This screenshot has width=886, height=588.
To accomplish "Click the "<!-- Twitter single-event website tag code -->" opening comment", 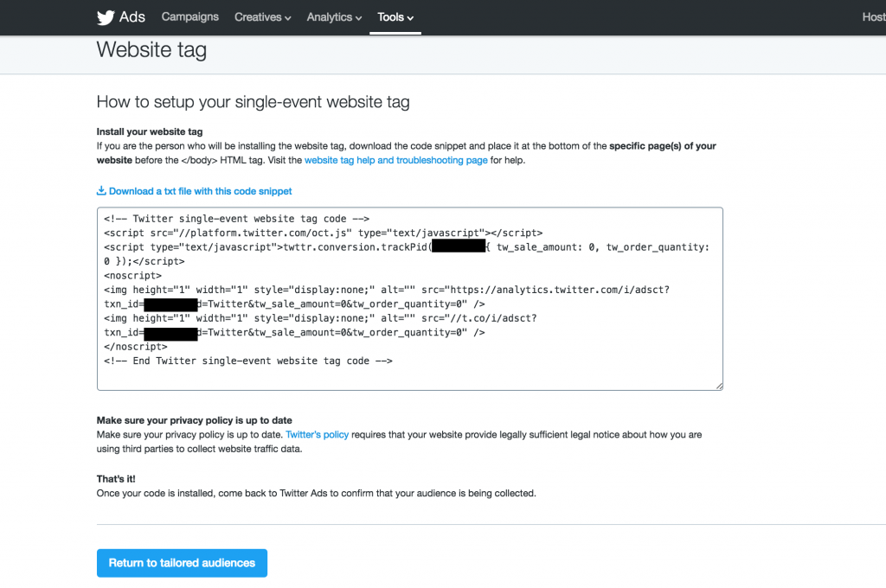I will pos(237,219).
